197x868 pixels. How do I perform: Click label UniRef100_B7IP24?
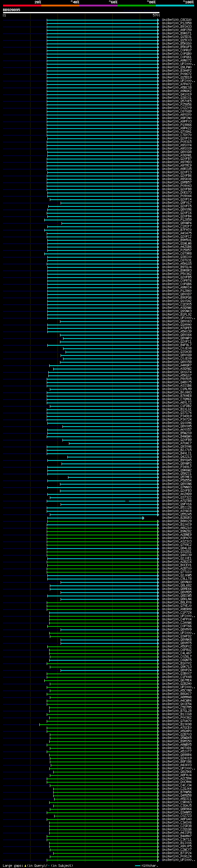(x=177, y=853)
